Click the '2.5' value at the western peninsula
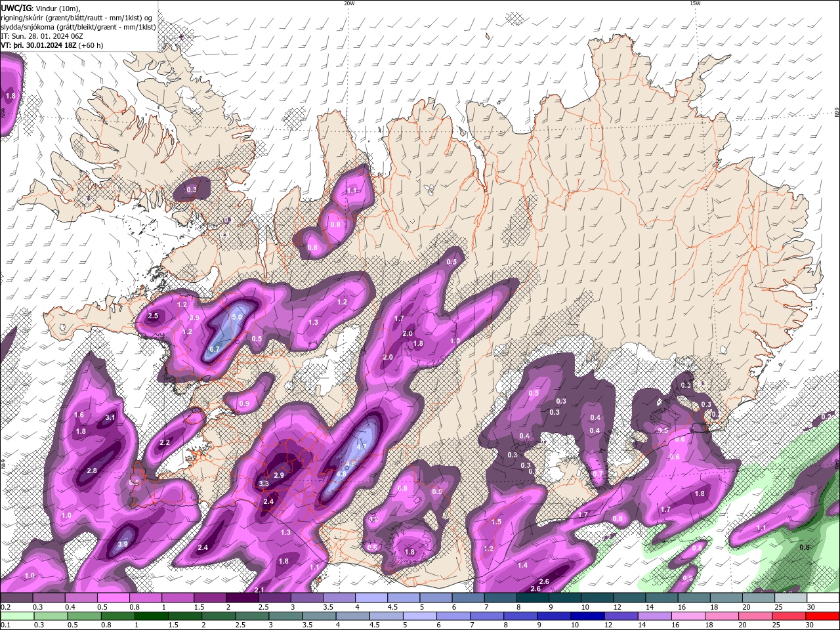This screenshot has width=840, height=630. (153, 316)
